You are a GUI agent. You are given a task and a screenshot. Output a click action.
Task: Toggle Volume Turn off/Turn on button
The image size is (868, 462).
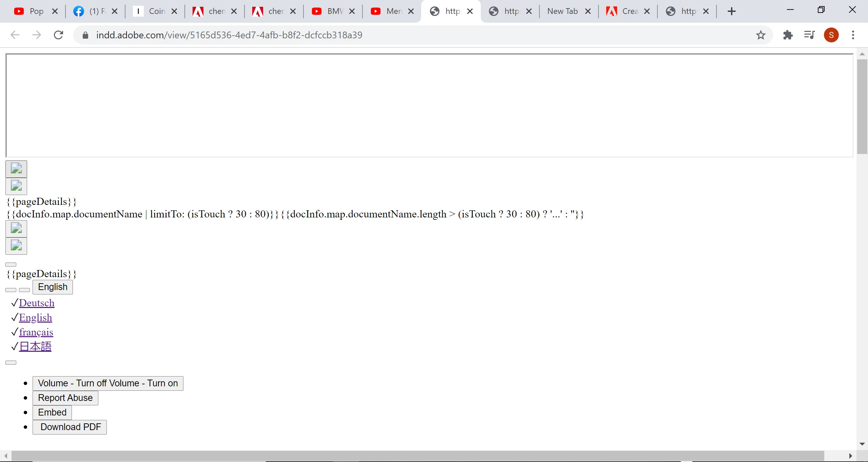click(x=108, y=383)
